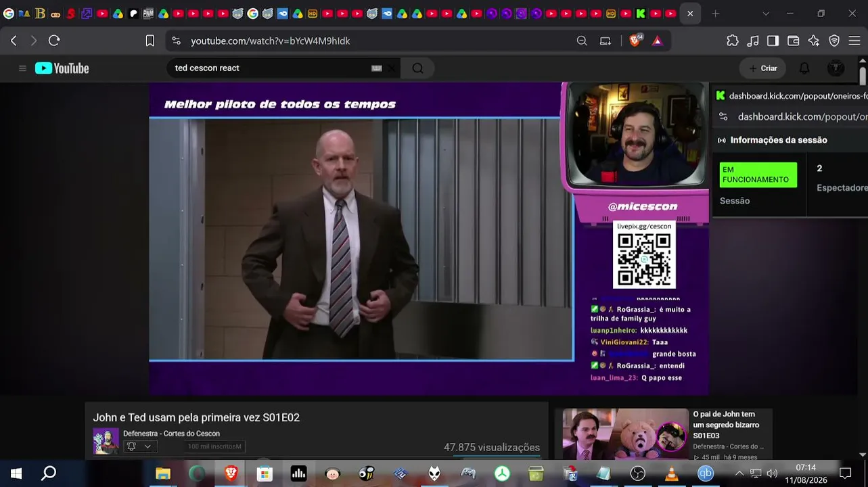Screen dimensions: 868x487
Task: Open Leo AI assistant sparkle icon
Action: coord(814,41)
